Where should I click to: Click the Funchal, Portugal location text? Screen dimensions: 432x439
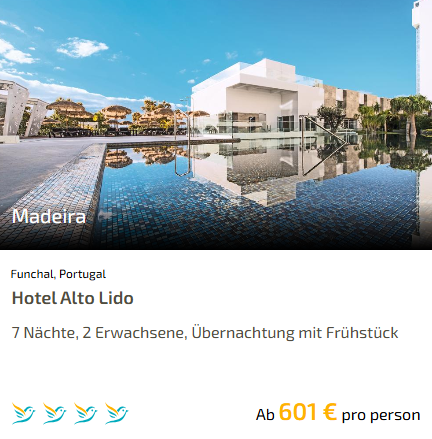[58, 274]
